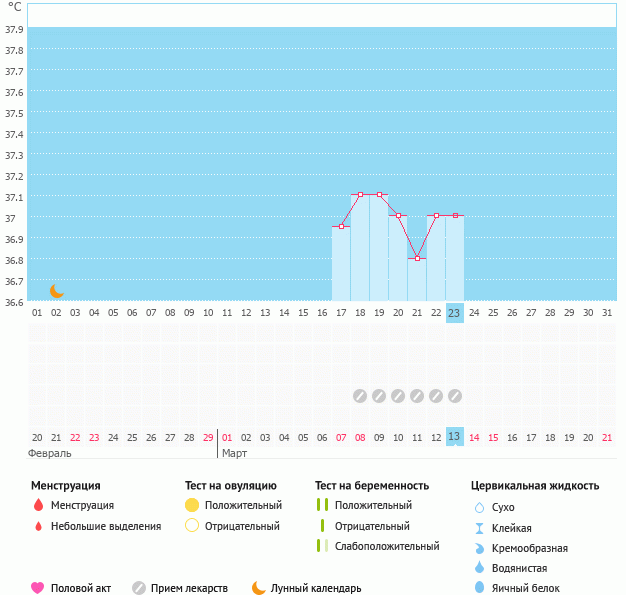Click the highlighted cycle day 23
Image resolution: width=626 pixels, height=595 pixels.
click(x=454, y=313)
